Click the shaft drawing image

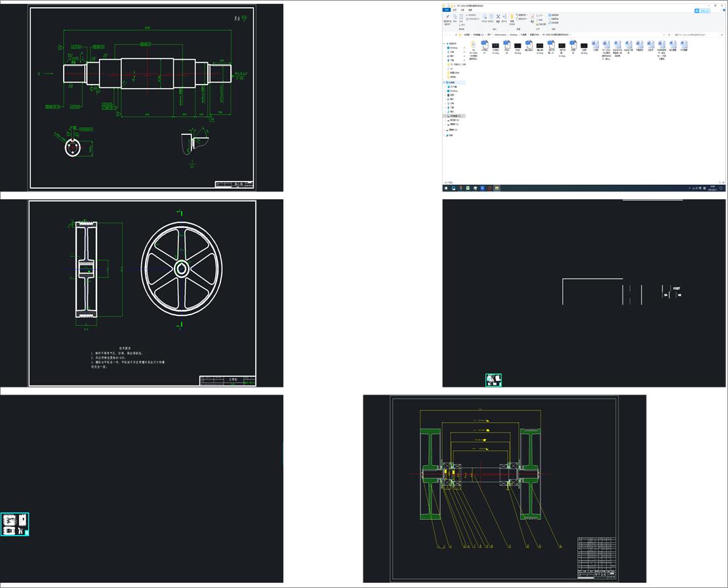[x=142, y=98]
